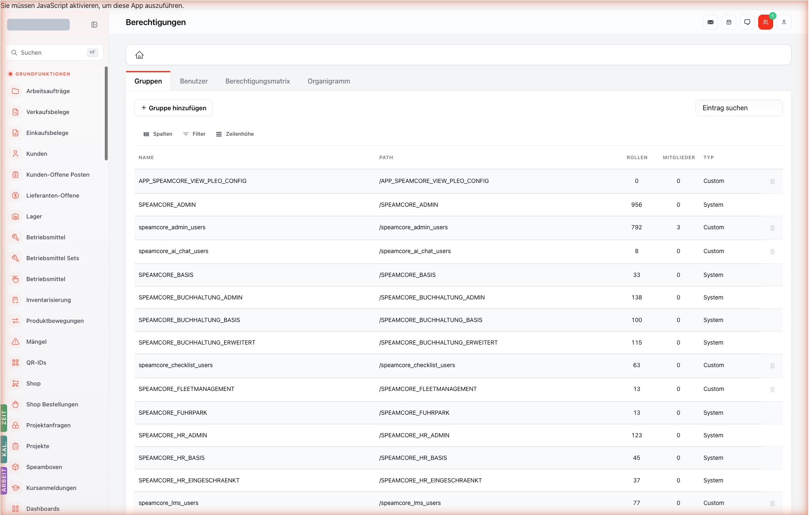Open Produktbewegungen arrows icon
The width and height of the screenshot is (812, 515).
click(15, 321)
